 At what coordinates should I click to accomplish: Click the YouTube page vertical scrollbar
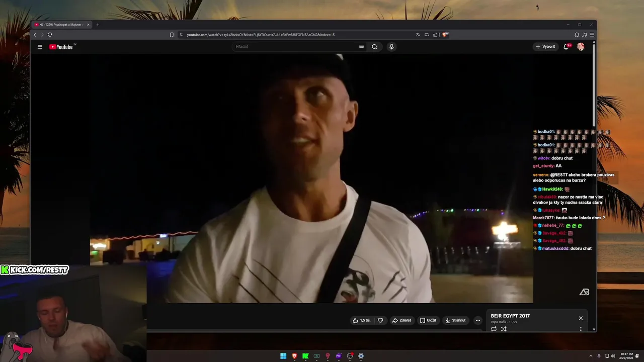pos(594,85)
